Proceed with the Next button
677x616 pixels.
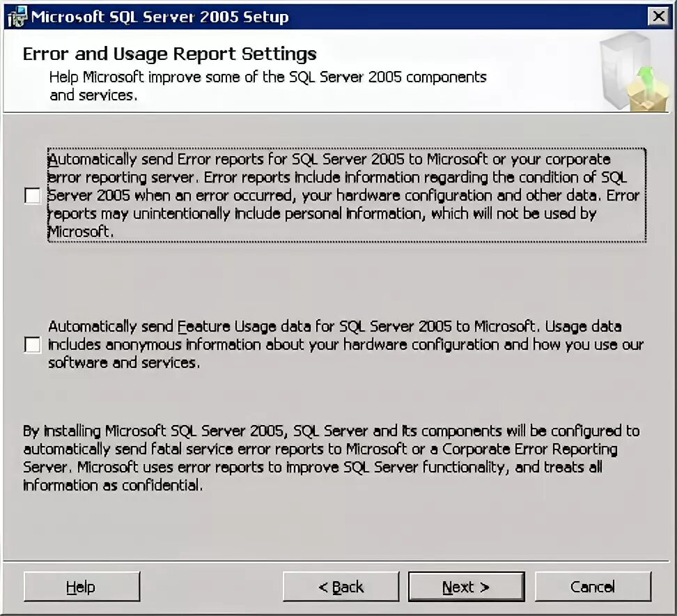(467, 587)
